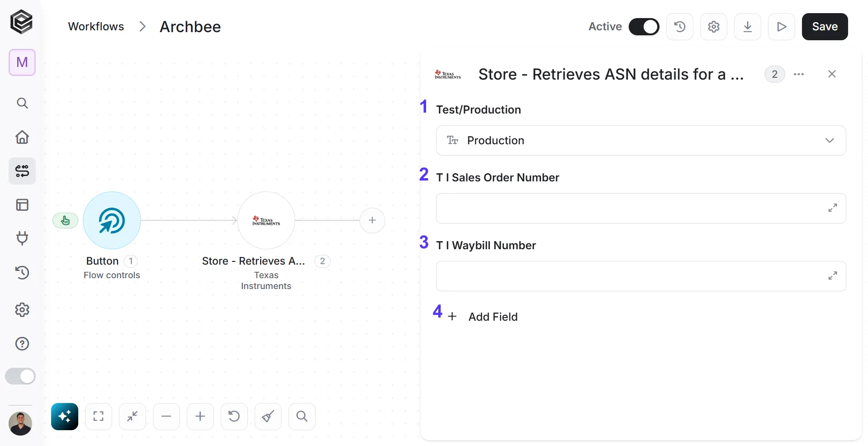Open sidebar history icon
Screen dimensions: 868x446
[22, 273]
